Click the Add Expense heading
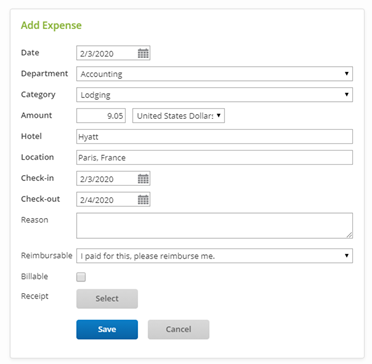 [x=51, y=25]
